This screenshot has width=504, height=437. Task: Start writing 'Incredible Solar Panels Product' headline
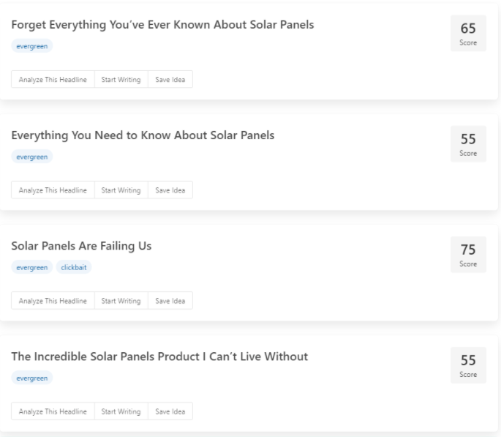click(x=121, y=411)
